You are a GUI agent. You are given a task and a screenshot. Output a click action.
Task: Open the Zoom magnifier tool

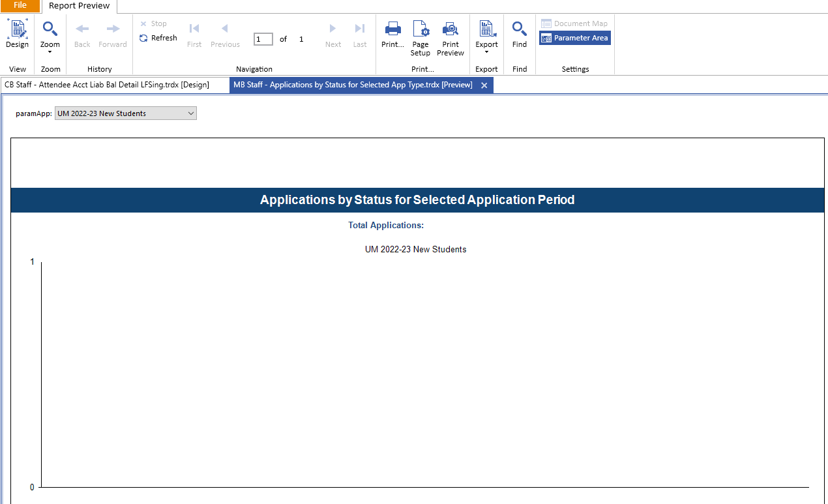click(x=50, y=30)
